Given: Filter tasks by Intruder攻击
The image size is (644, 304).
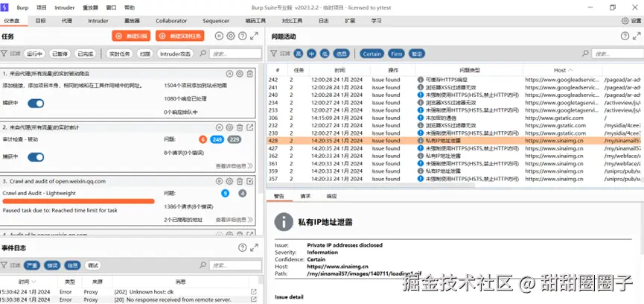Looking at the screenshot, I should (x=176, y=54).
